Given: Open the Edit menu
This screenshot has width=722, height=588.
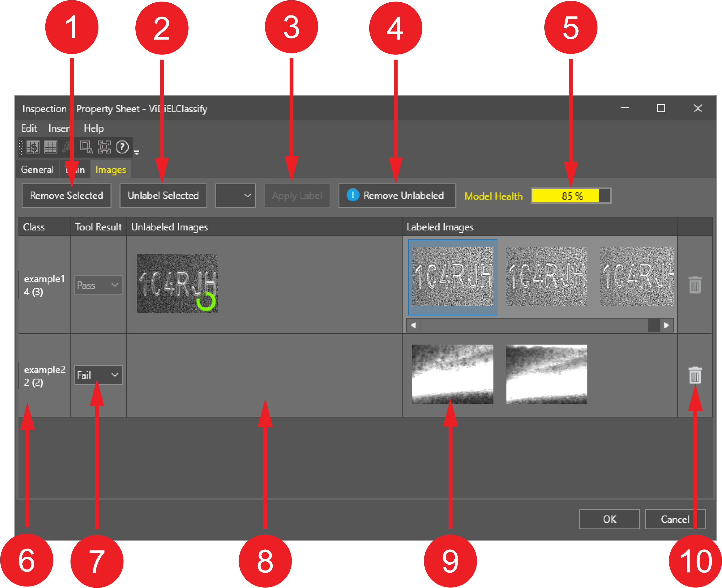Looking at the screenshot, I should pos(29,128).
